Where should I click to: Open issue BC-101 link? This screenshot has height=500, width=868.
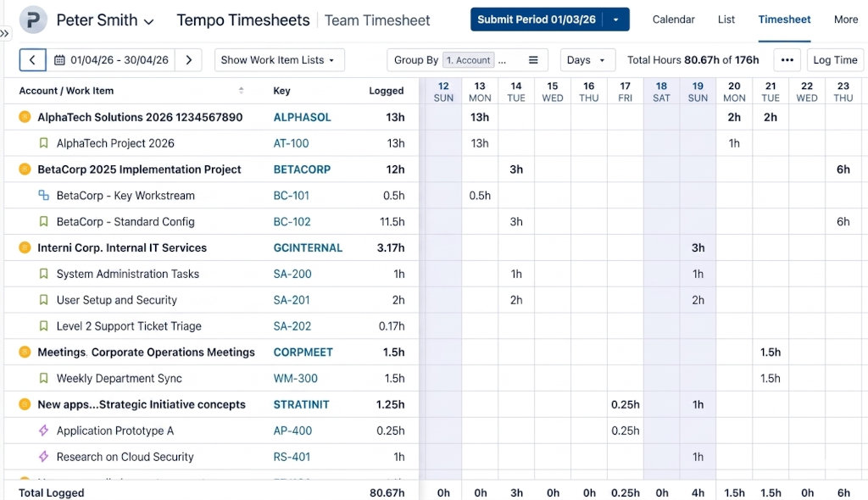click(292, 195)
